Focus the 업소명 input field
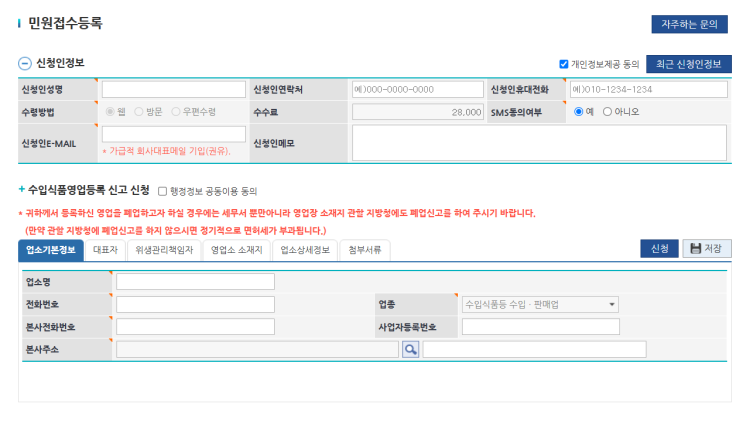Screen dimensions: 743x421 tap(195, 282)
